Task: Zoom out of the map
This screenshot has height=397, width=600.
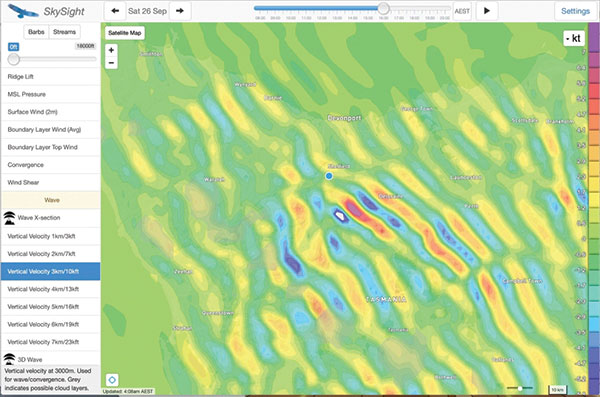Action: tap(111, 62)
